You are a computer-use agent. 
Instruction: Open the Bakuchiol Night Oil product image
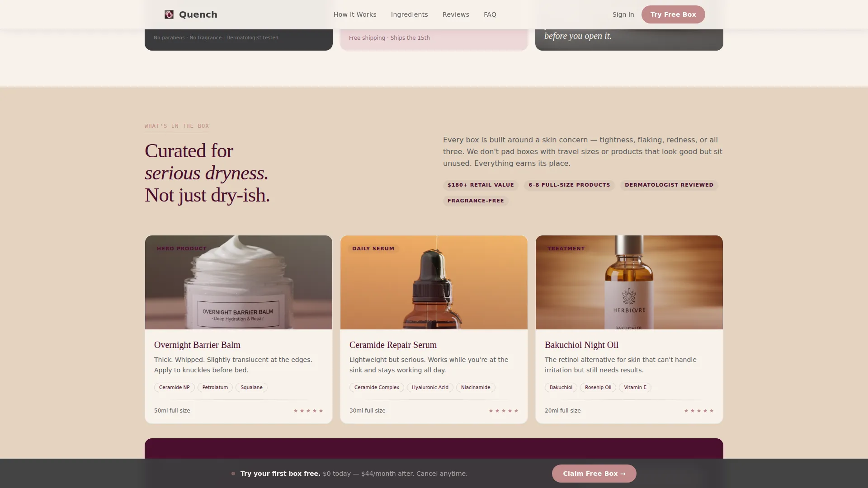629,282
